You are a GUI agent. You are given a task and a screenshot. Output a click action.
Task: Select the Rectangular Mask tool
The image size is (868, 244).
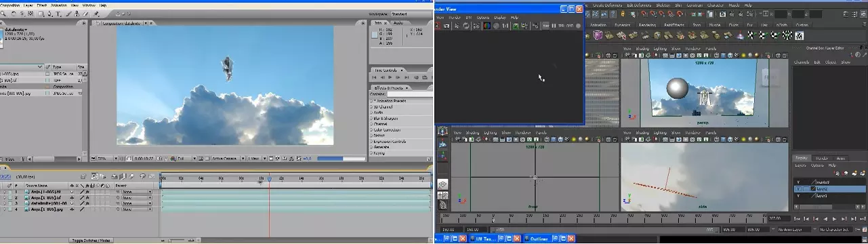[41, 14]
